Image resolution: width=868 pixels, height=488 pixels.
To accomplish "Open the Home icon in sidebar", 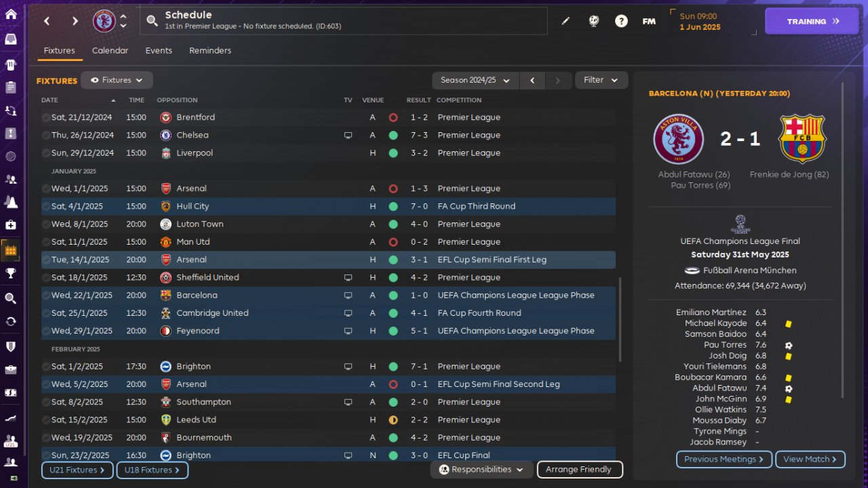I will [x=11, y=14].
